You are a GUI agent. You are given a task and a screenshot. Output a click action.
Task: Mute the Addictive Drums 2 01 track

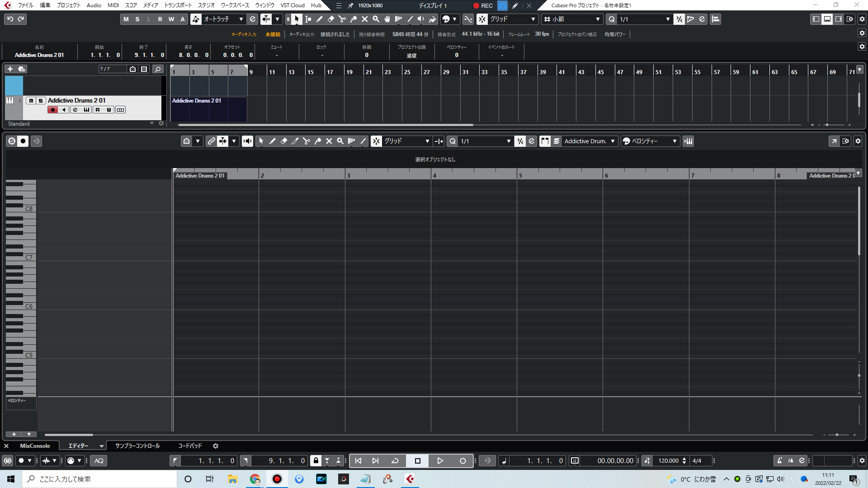[31, 100]
